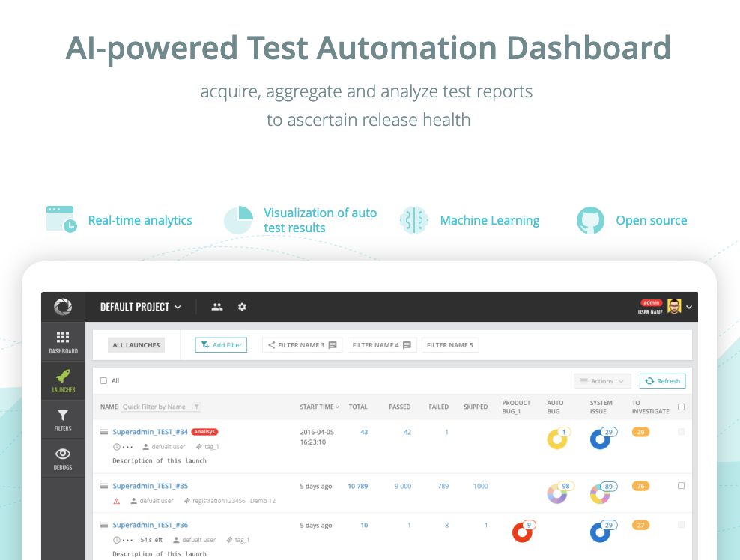Click the Machine Learning brain icon

(414, 220)
